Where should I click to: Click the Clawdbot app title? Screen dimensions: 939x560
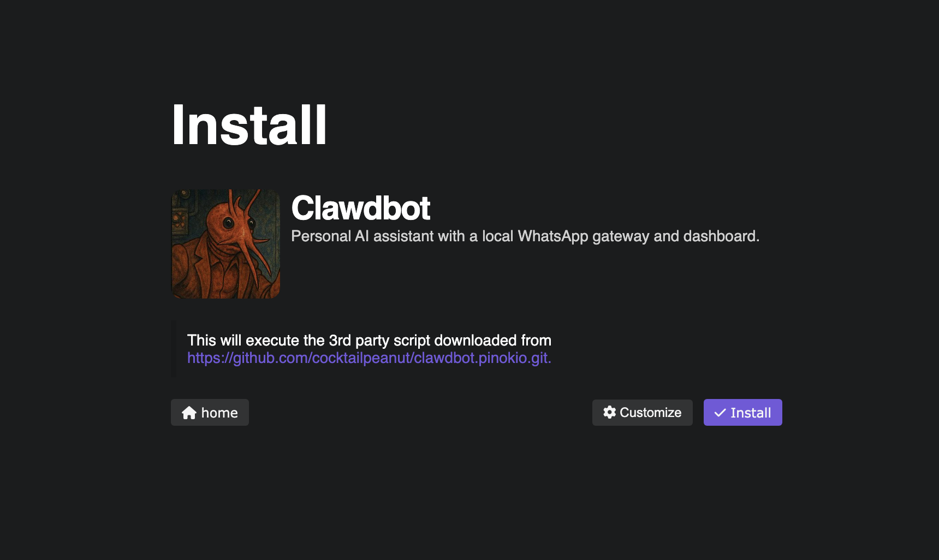[x=360, y=208]
